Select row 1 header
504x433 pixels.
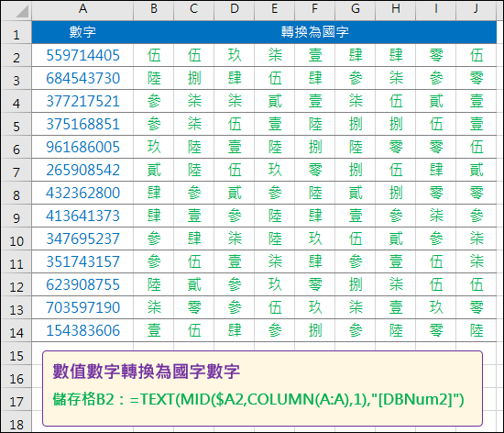[x=16, y=32]
